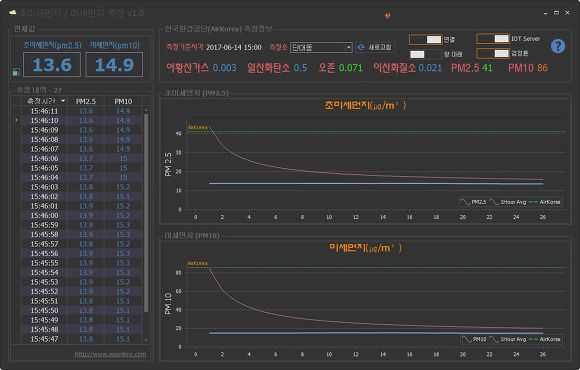Click AirKorea legend entry in top chart
Viewport: 580px width, 370px height.
coord(545,202)
